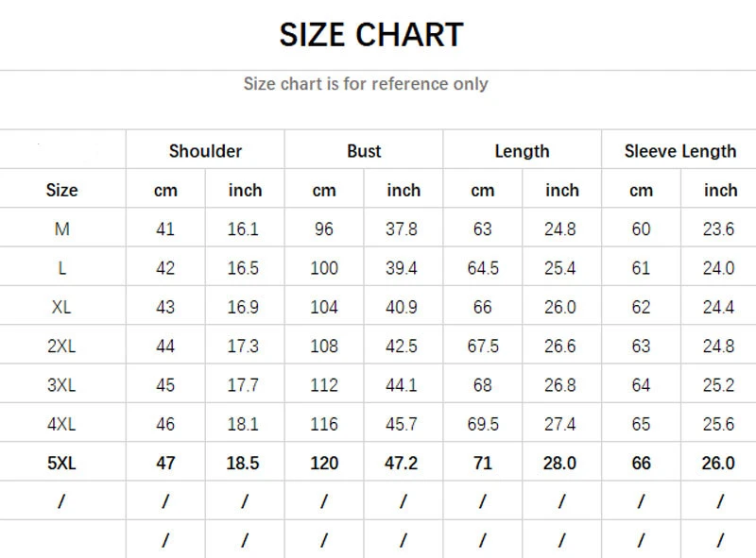Screen dimensions: 756x558
Task: Click the bold 47.2 bust value
Action: (x=403, y=463)
